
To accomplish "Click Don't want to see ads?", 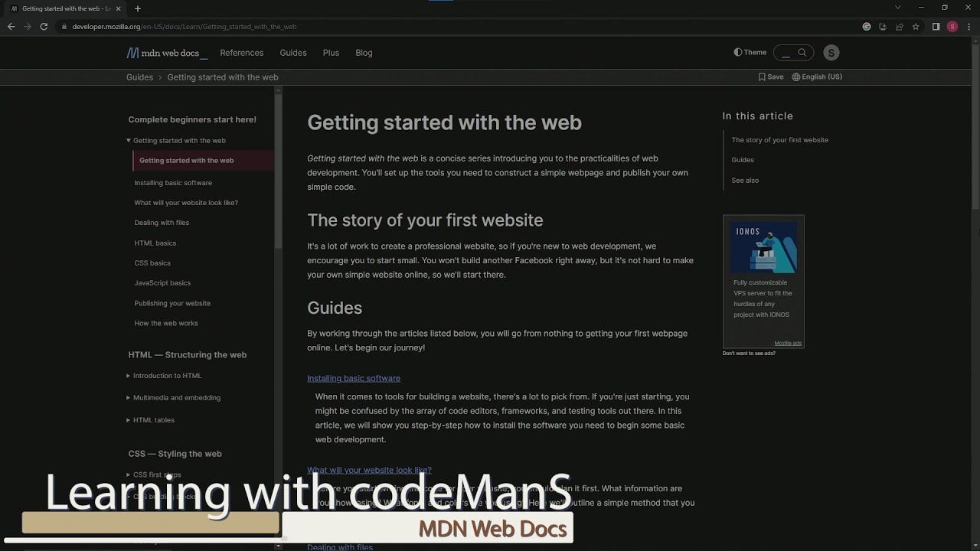I will tap(749, 353).
